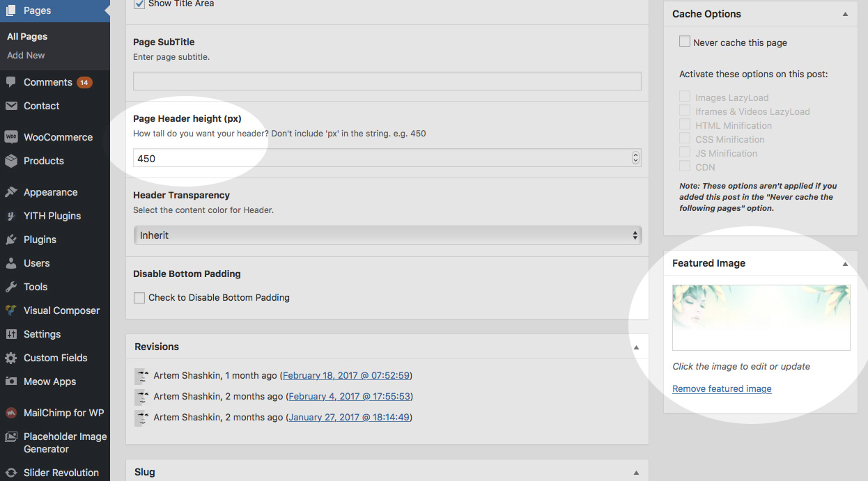Click the avatar beside February 18 revision

141,376
